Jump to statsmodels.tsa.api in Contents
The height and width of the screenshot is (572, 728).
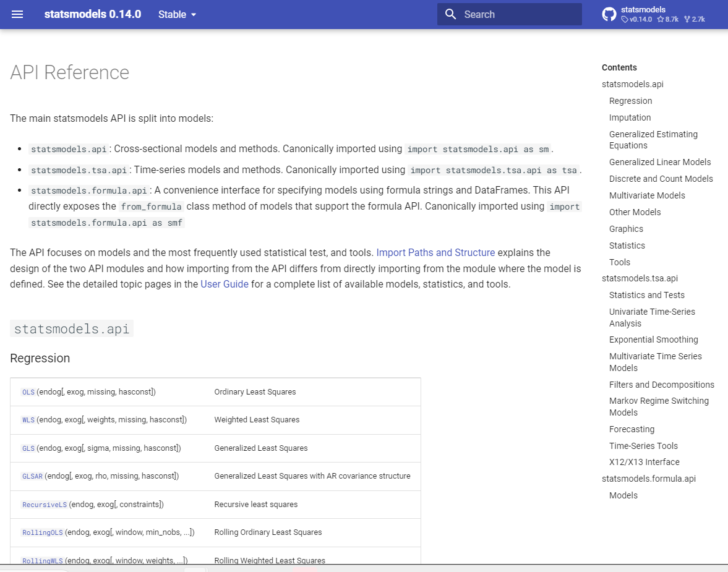click(640, 278)
